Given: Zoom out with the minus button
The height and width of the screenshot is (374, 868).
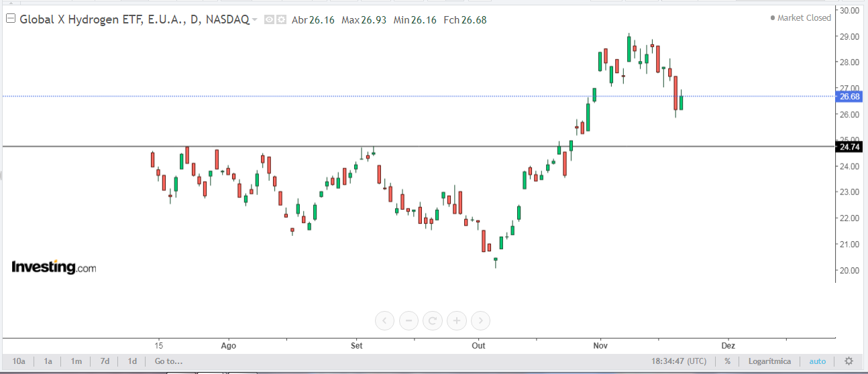Looking at the screenshot, I should click(x=409, y=321).
